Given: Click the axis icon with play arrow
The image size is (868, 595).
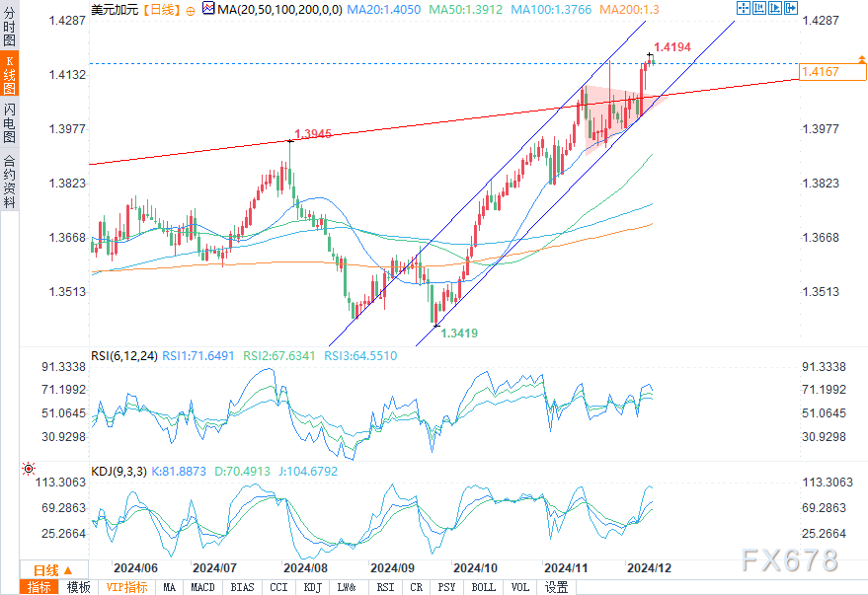Looking at the screenshot, I should (775, 8).
